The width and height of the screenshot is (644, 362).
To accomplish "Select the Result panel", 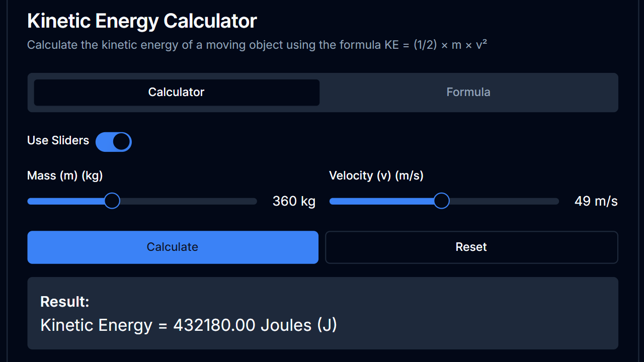I will coord(322,313).
